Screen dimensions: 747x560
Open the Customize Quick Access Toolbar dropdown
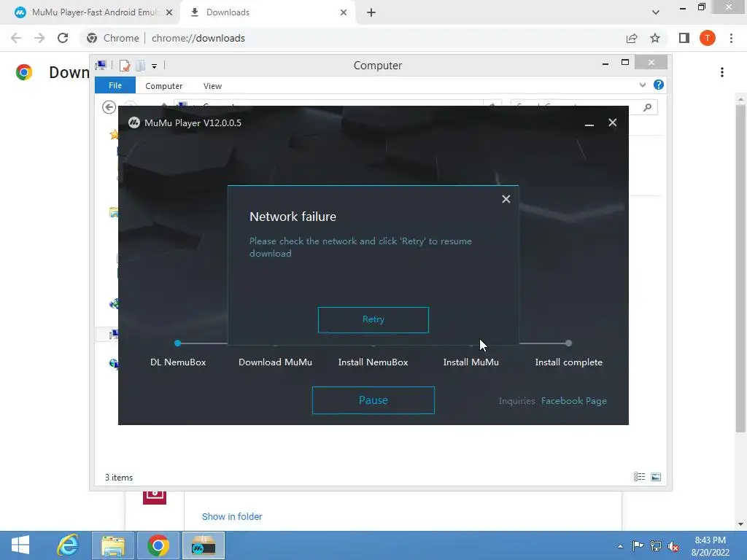[x=155, y=66]
